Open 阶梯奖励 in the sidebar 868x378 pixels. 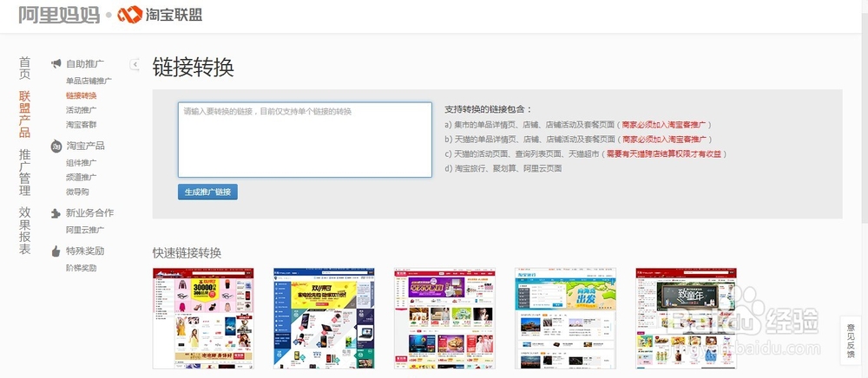[x=81, y=268]
